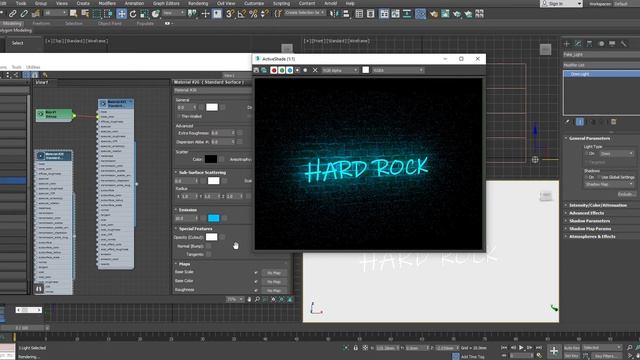This screenshot has height=360, width=640.
Task: Open the Hierarchy tab in command panel
Action: [589, 44]
